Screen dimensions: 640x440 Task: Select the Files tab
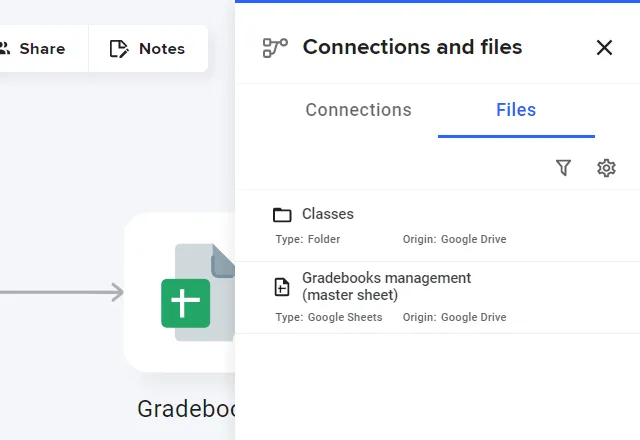point(516,110)
